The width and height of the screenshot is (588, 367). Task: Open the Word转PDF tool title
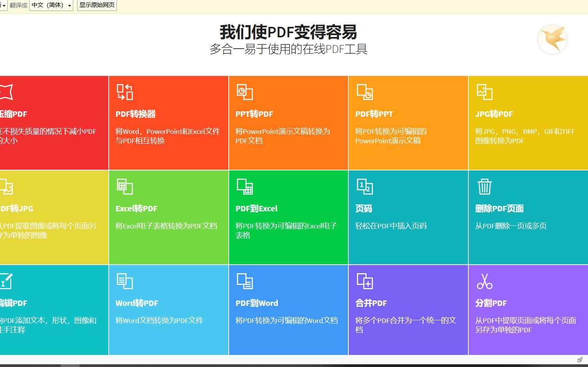(x=137, y=303)
